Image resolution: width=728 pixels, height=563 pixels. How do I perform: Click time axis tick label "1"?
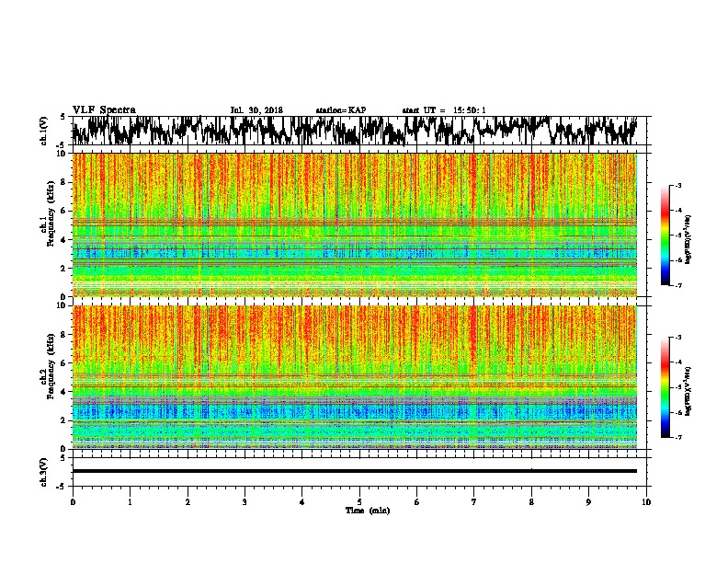[130, 501]
